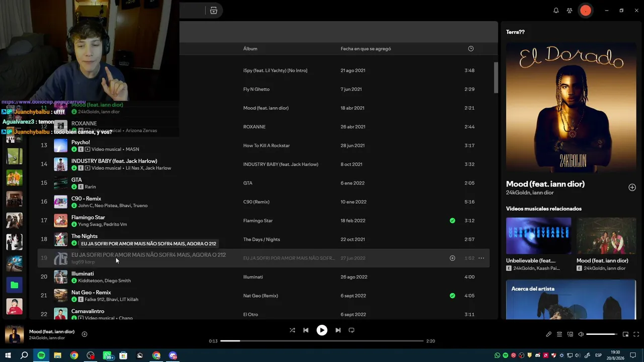Select the C90 - Remix track
Image resolution: width=644 pixels, height=362 pixels.
(x=86, y=199)
